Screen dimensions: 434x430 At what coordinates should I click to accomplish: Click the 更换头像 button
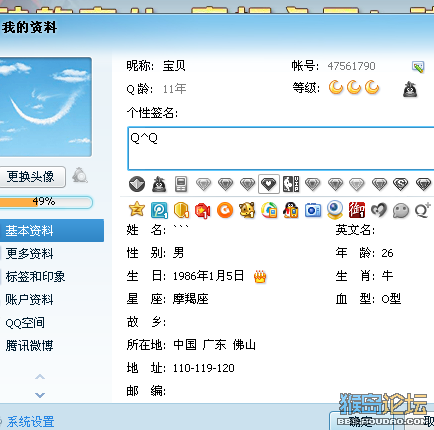32,176
